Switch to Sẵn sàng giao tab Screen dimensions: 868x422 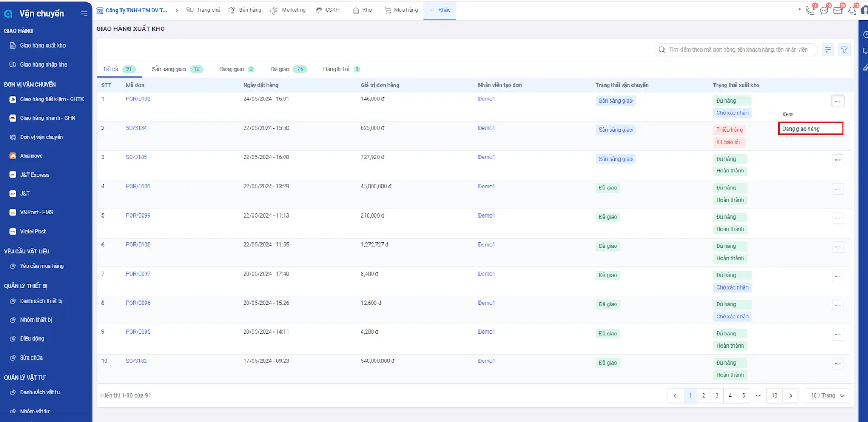tap(177, 69)
